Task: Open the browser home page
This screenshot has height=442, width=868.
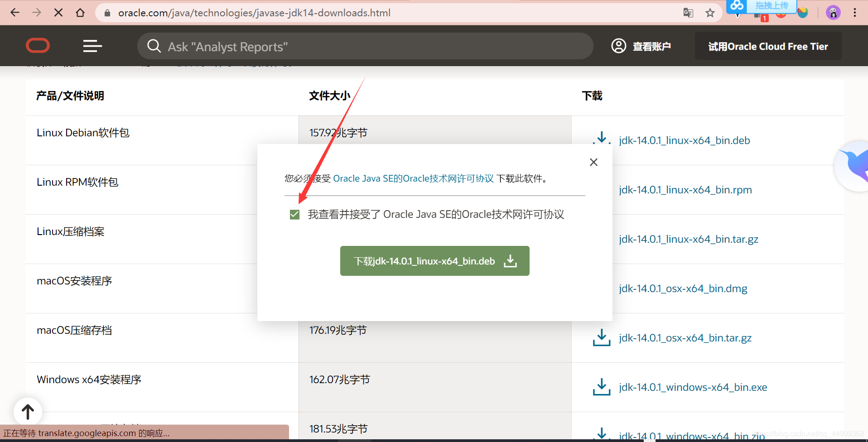Action: [80, 13]
